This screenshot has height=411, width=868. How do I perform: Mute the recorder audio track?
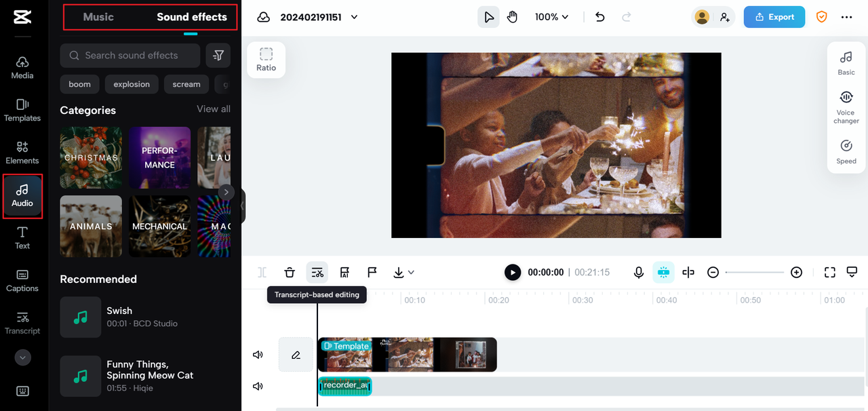click(258, 387)
